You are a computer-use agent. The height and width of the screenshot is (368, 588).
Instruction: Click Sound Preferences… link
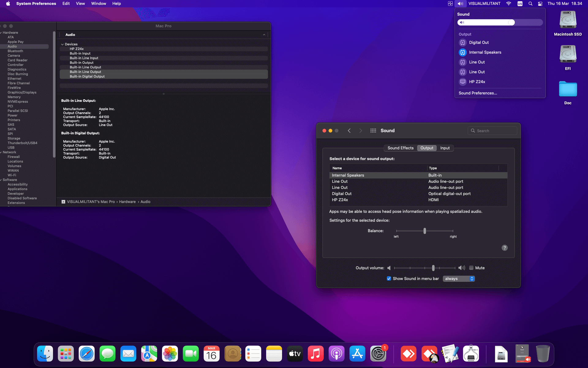click(477, 93)
